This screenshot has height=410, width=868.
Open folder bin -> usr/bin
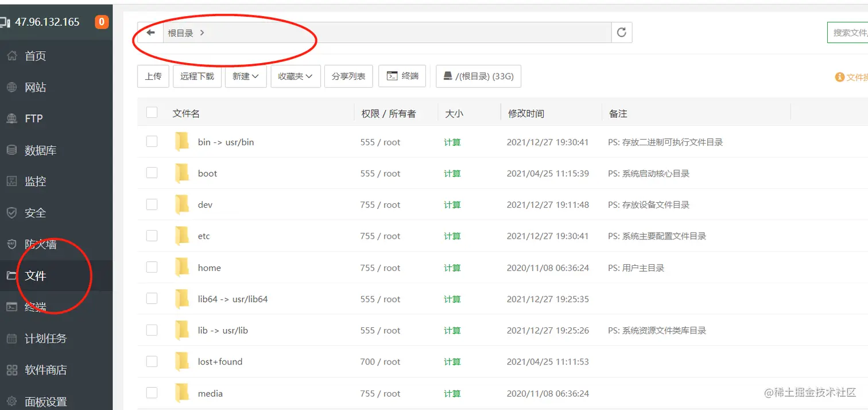point(226,142)
